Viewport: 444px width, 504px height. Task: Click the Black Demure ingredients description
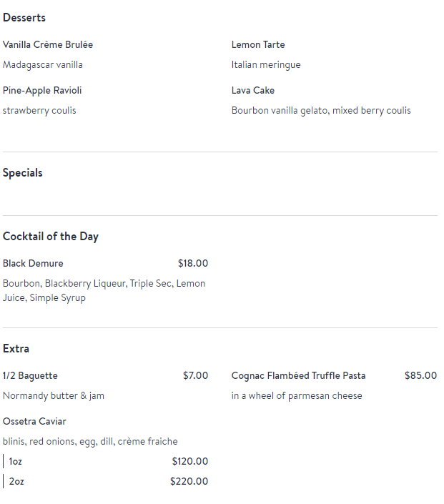(104, 290)
